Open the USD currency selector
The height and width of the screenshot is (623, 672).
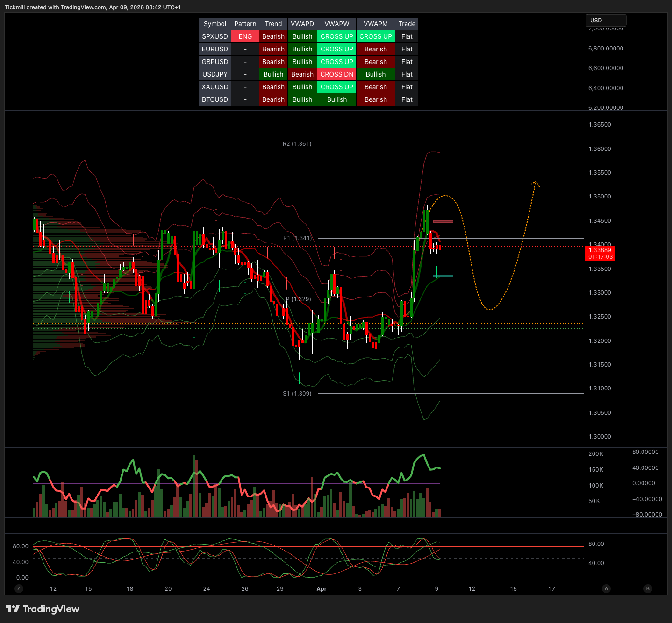coord(606,21)
